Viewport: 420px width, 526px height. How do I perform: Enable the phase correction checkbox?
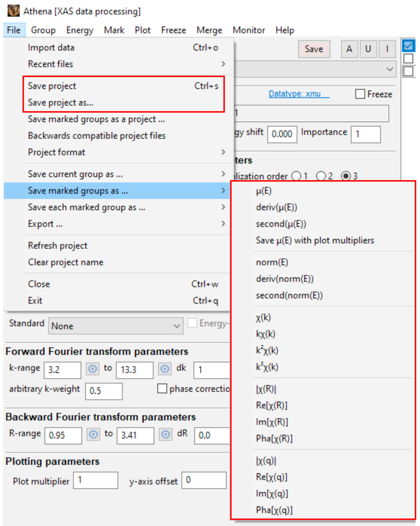click(162, 388)
